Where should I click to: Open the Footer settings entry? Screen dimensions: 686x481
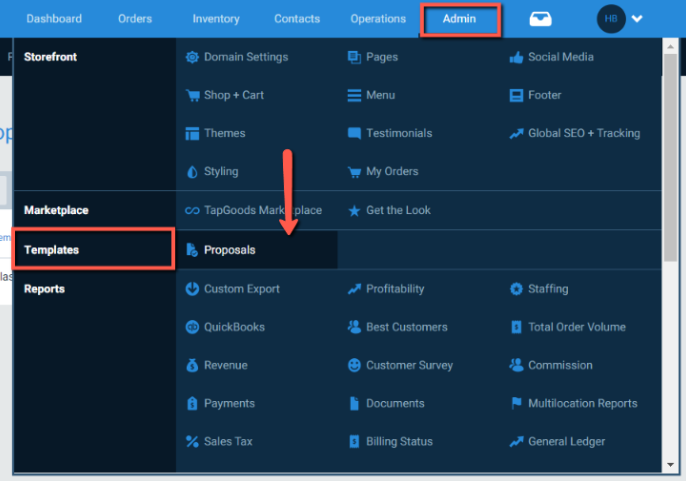(x=545, y=95)
